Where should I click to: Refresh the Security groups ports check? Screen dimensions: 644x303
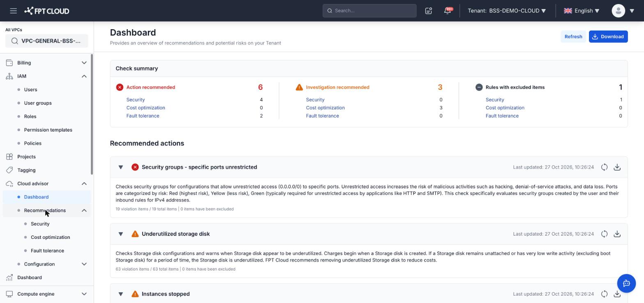coord(604,167)
